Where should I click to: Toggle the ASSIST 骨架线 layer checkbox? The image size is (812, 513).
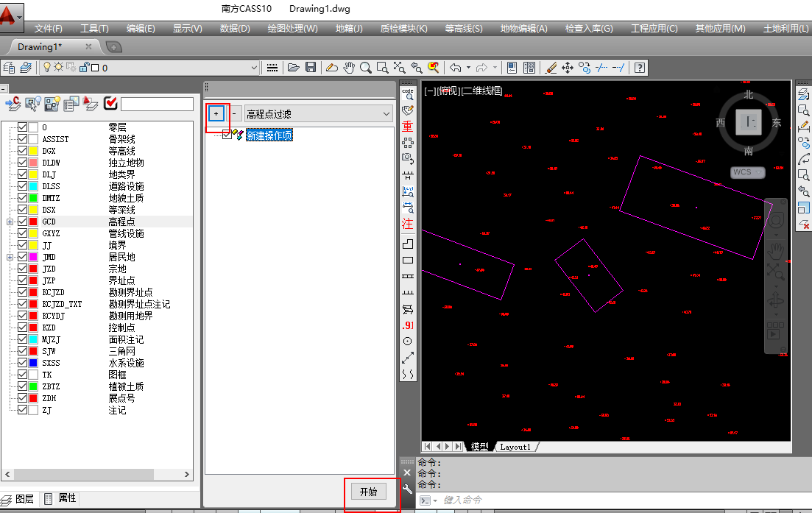(x=22, y=138)
